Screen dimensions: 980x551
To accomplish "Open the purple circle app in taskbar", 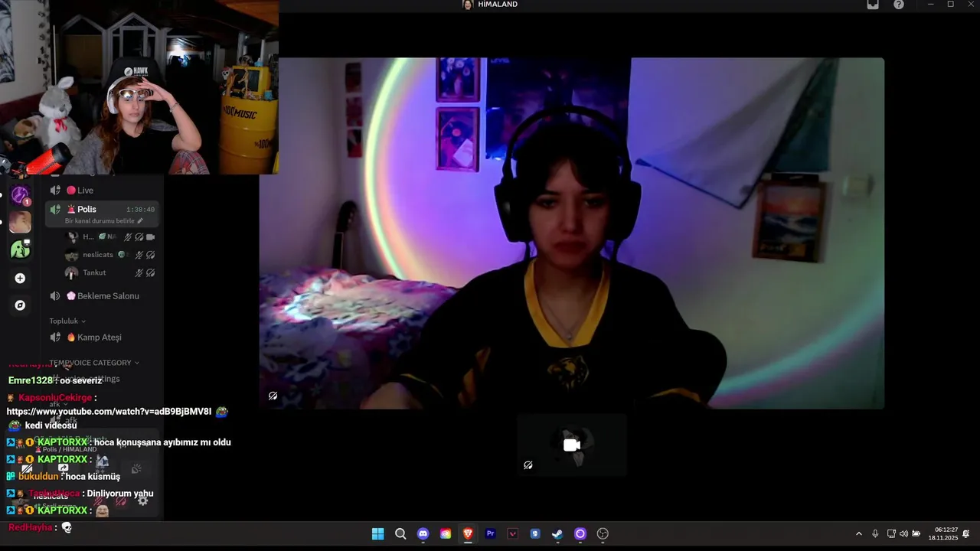I will point(580,534).
